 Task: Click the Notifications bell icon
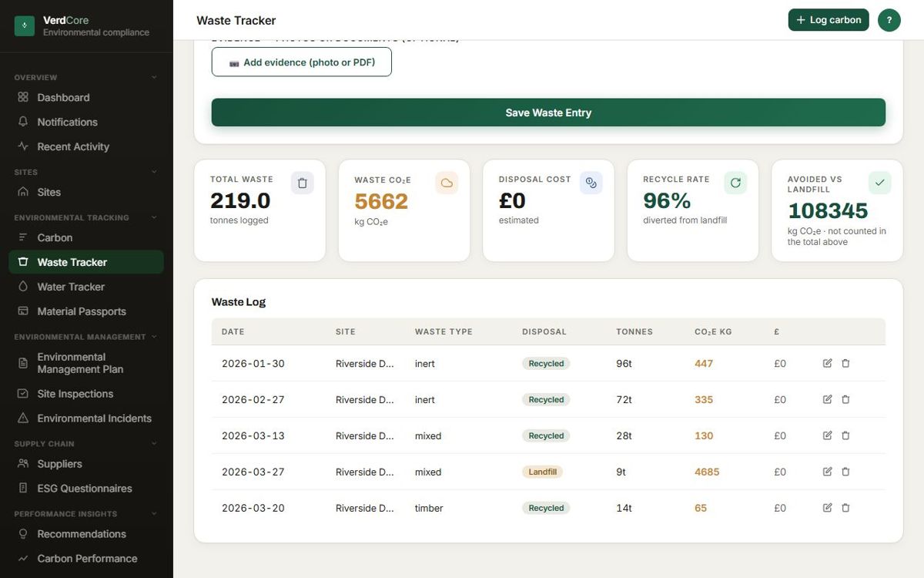tap(23, 122)
